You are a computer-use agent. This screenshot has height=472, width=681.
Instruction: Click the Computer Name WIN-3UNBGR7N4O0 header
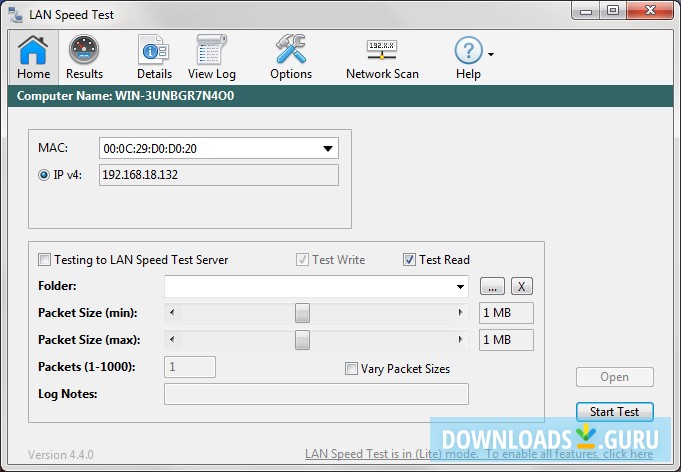tap(125, 96)
